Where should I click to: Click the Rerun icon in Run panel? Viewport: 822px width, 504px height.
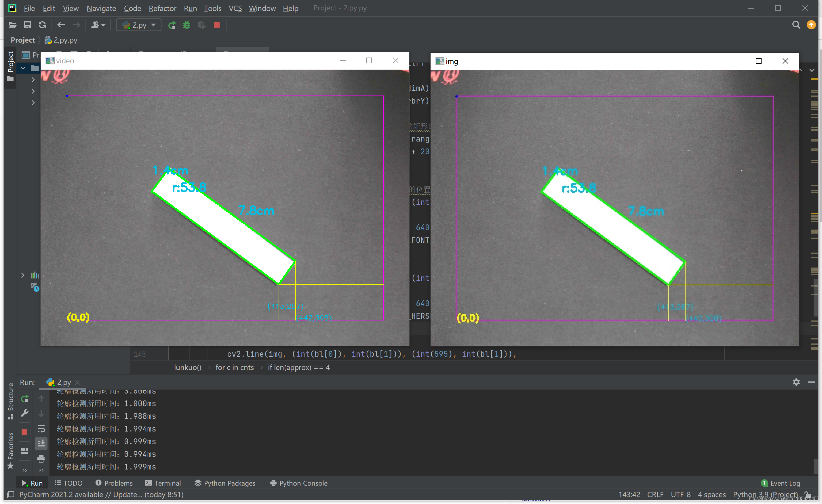(x=25, y=399)
